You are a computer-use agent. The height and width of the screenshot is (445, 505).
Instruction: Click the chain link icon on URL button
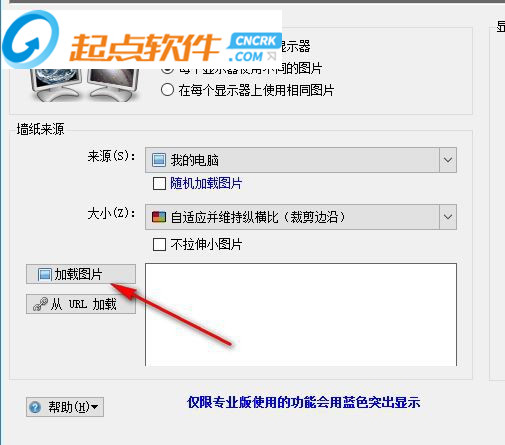[x=40, y=304]
